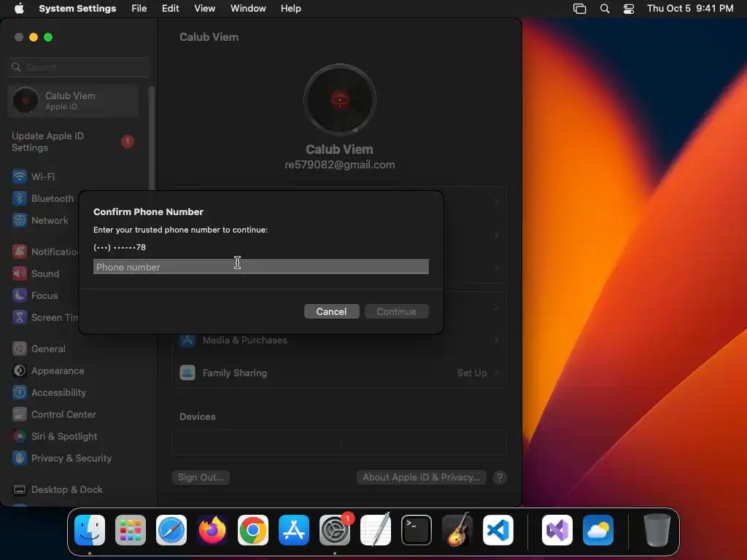Launch Firefox from the Dock
Screen dimensions: 747x560
[212, 530]
